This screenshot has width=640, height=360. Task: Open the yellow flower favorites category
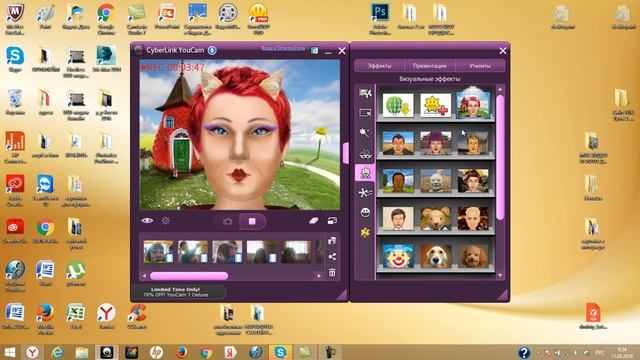pos(365,233)
